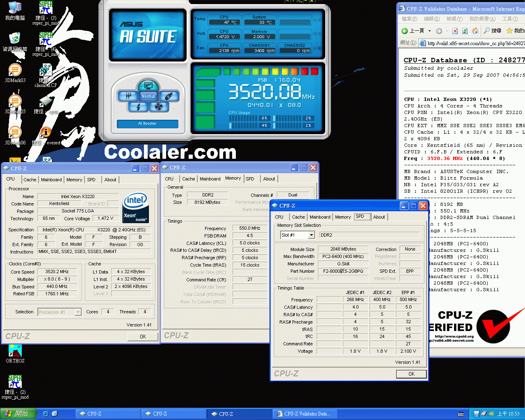The image size is (525, 420).
Task: Click the Home icon in IE toolbar
Action: (475, 31)
